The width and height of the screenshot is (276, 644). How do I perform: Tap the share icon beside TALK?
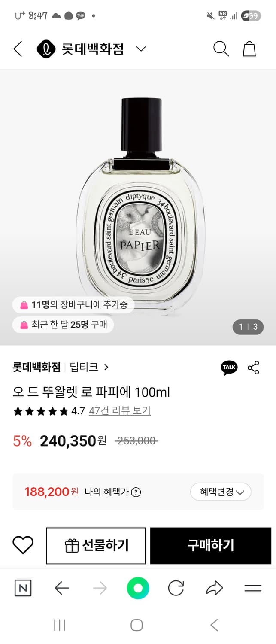254,368
